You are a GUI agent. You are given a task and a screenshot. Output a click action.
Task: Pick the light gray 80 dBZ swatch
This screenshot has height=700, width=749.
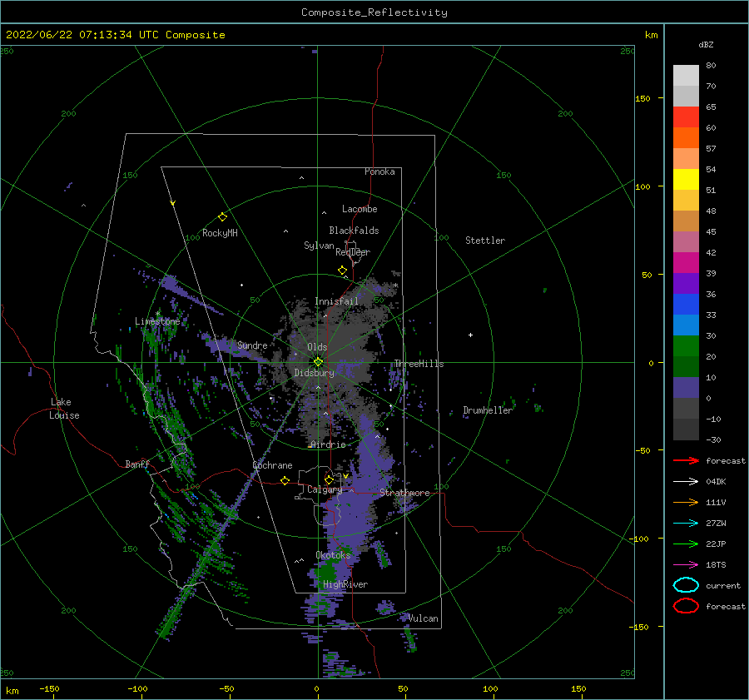[686, 75]
